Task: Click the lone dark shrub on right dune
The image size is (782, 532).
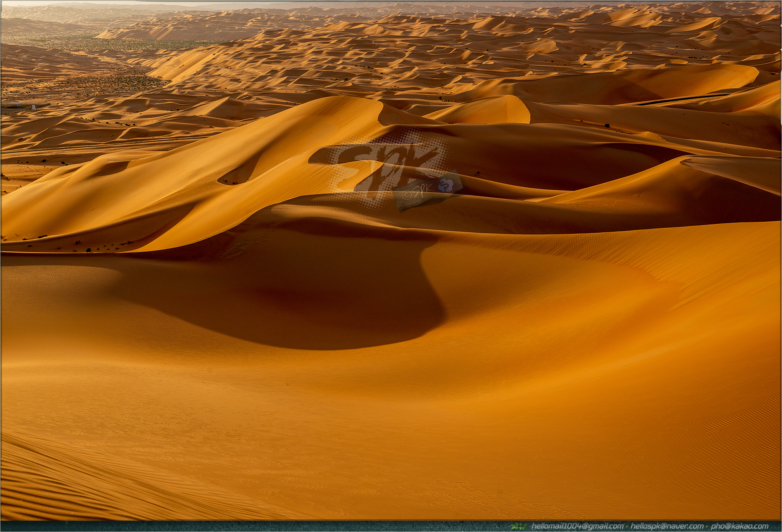Action: point(607,125)
